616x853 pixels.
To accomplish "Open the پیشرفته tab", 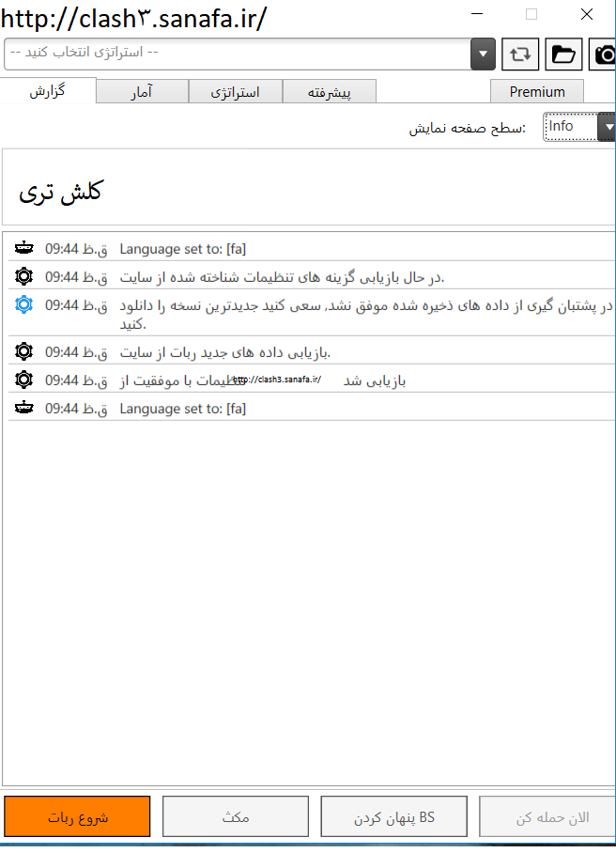I will [x=330, y=91].
